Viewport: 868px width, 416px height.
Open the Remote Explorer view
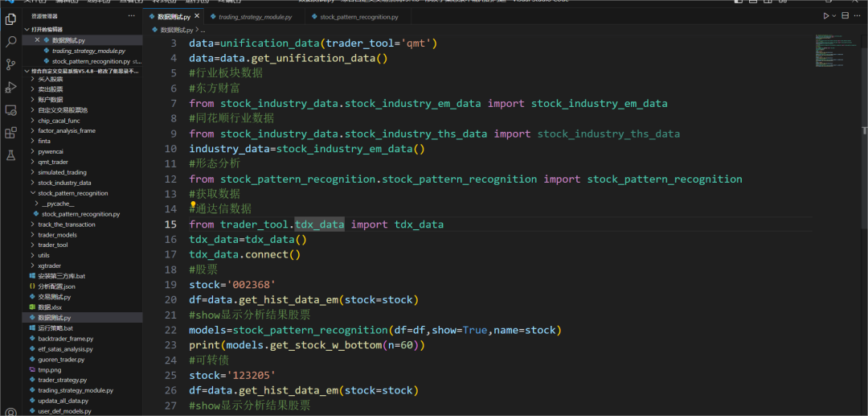(10, 110)
